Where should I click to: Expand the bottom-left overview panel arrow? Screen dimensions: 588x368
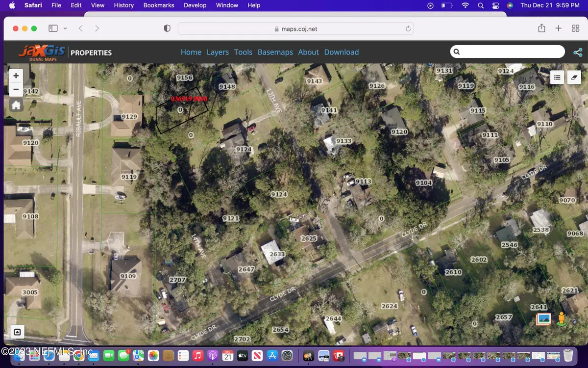coord(17,332)
